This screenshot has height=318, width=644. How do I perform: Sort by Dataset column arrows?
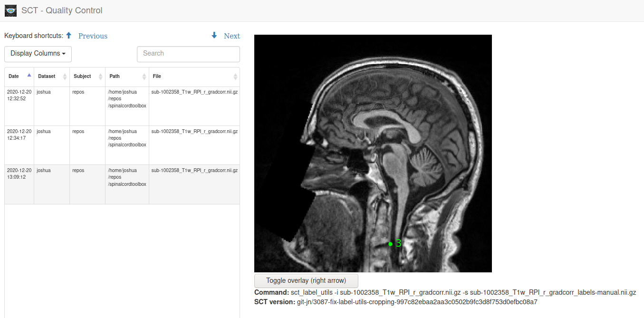[x=65, y=77]
